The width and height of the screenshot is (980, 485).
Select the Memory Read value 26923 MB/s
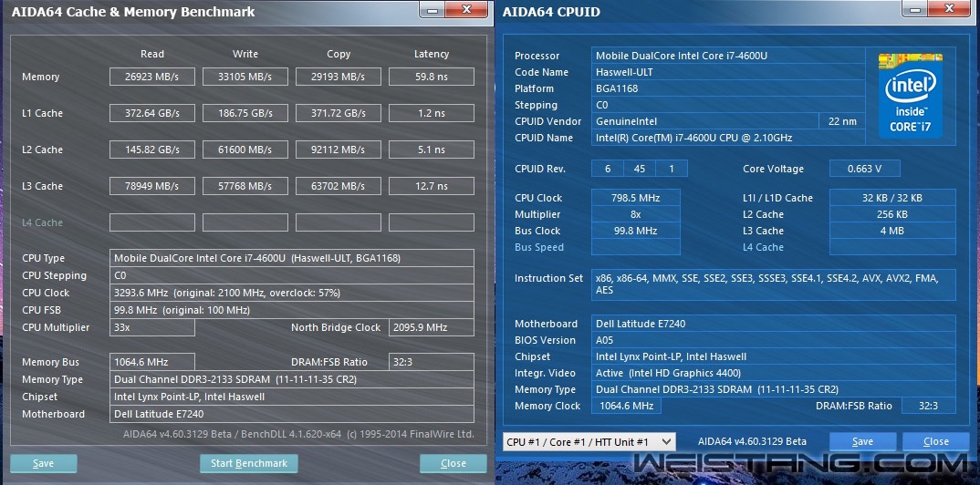point(151,77)
